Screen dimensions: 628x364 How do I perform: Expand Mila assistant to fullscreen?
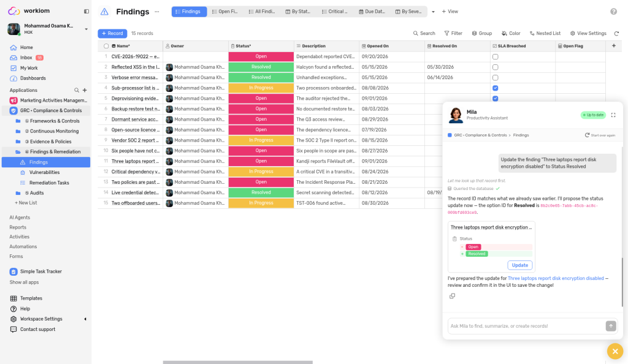(x=613, y=115)
